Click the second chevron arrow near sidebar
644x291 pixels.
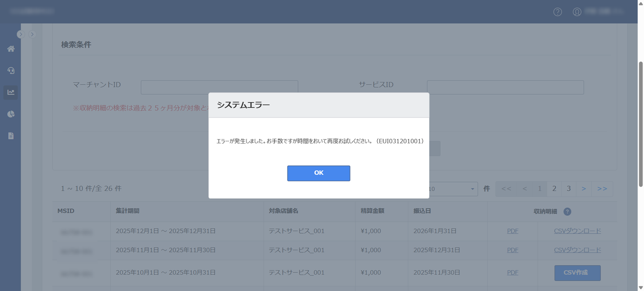click(32, 34)
